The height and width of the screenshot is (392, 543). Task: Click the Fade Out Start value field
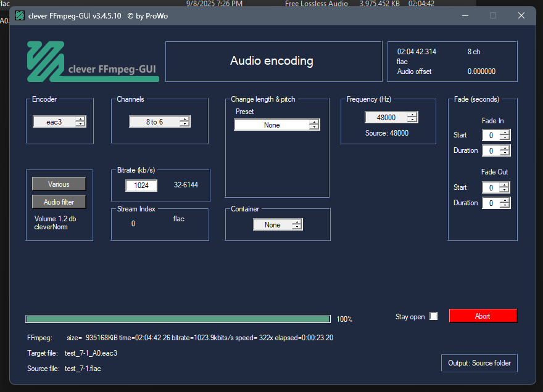[x=491, y=187]
